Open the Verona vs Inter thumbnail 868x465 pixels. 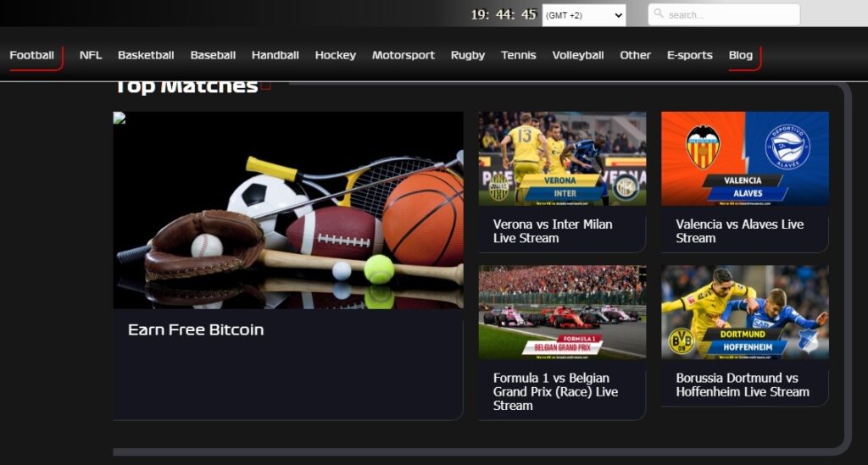tap(563, 158)
